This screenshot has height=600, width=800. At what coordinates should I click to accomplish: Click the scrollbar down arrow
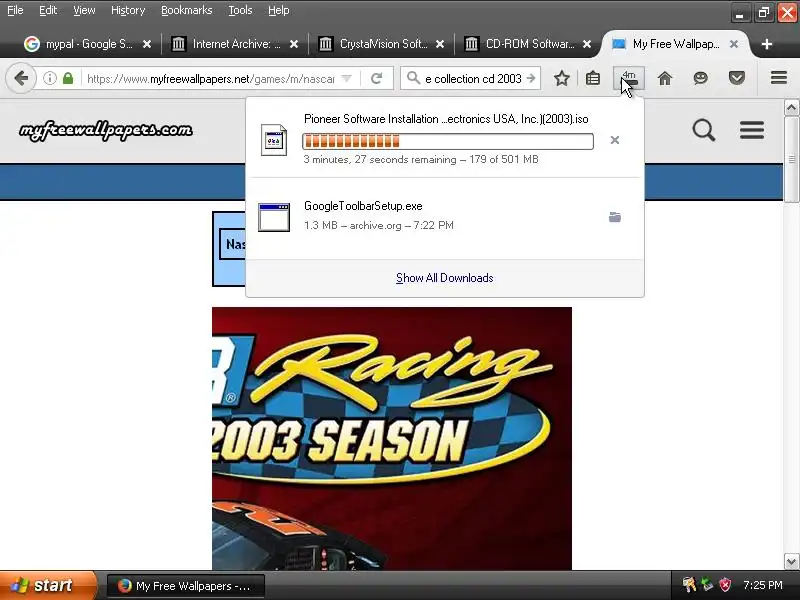pyautogui.click(x=791, y=562)
